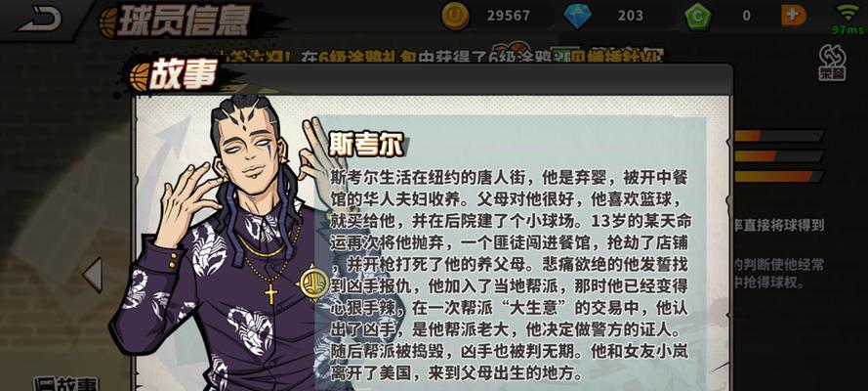This screenshot has height=391, width=868.
Task: Click basketball icon beside 故事 title
Action: (139, 77)
